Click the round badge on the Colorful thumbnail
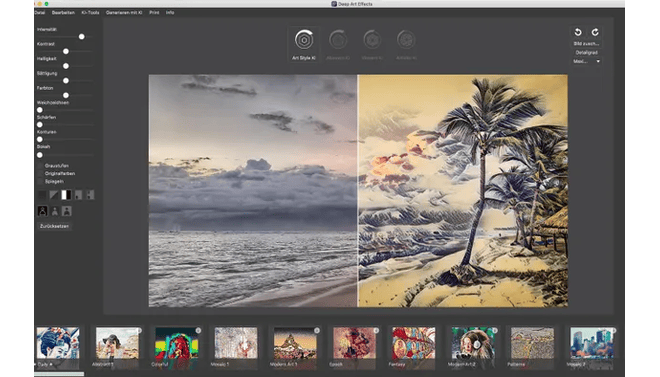The image size is (660, 377). click(198, 330)
